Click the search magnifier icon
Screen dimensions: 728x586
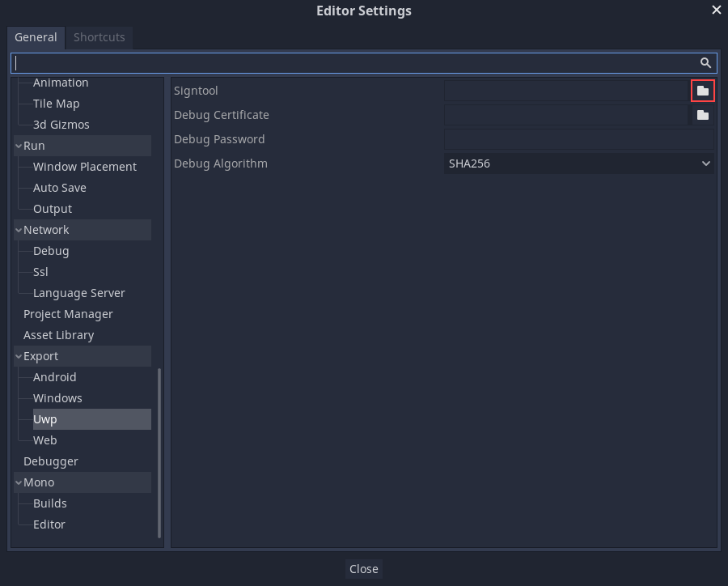click(704, 62)
